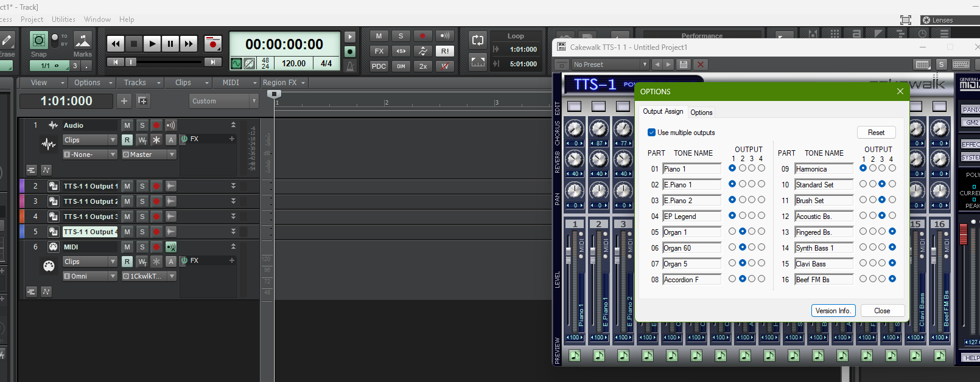The height and width of the screenshot is (382, 980).
Task: Save preset using the floppy disk icon
Action: click(684, 64)
